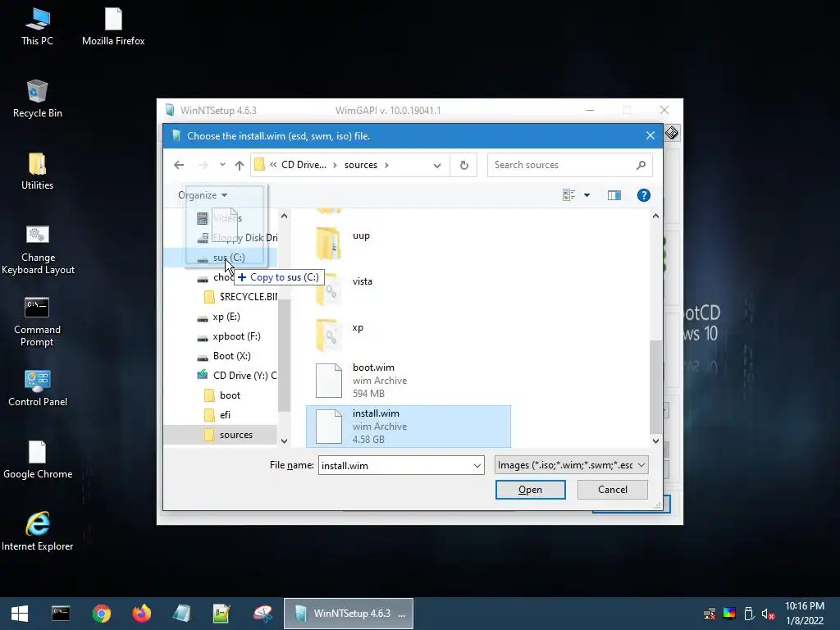This screenshot has width=840, height=630.
Task: Select sus (C:) drive in tree
Action: pyautogui.click(x=220, y=257)
